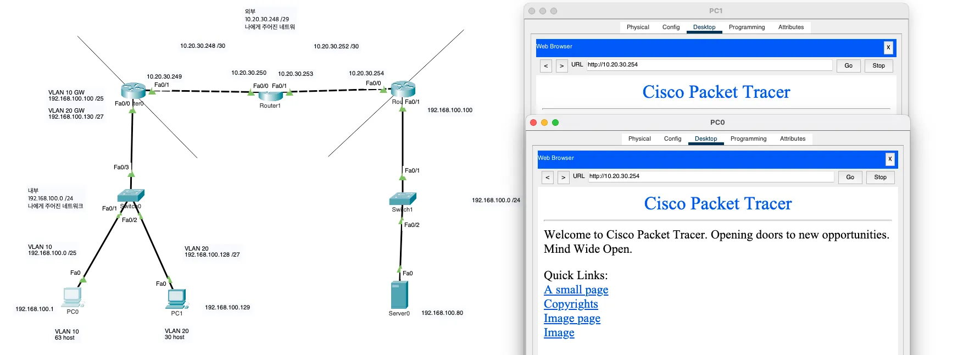The width and height of the screenshot is (980, 355).
Task: Open the 'Image page' link
Action: pyautogui.click(x=572, y=318)
